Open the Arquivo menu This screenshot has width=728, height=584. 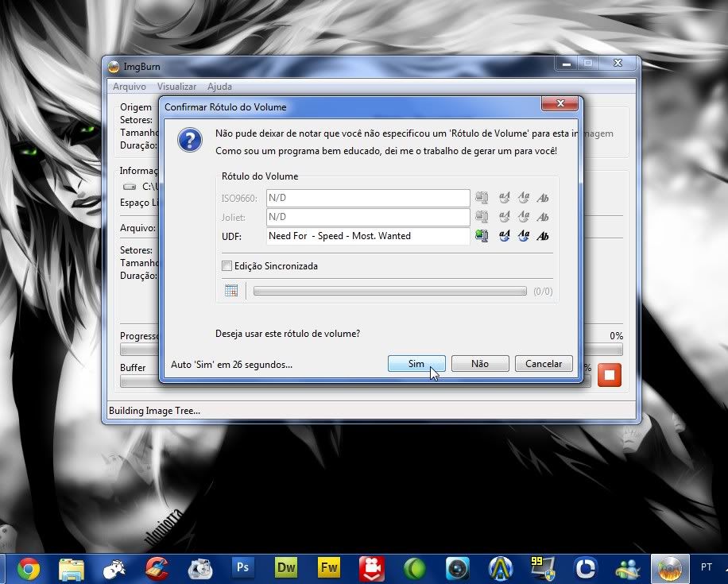(129, 87)
